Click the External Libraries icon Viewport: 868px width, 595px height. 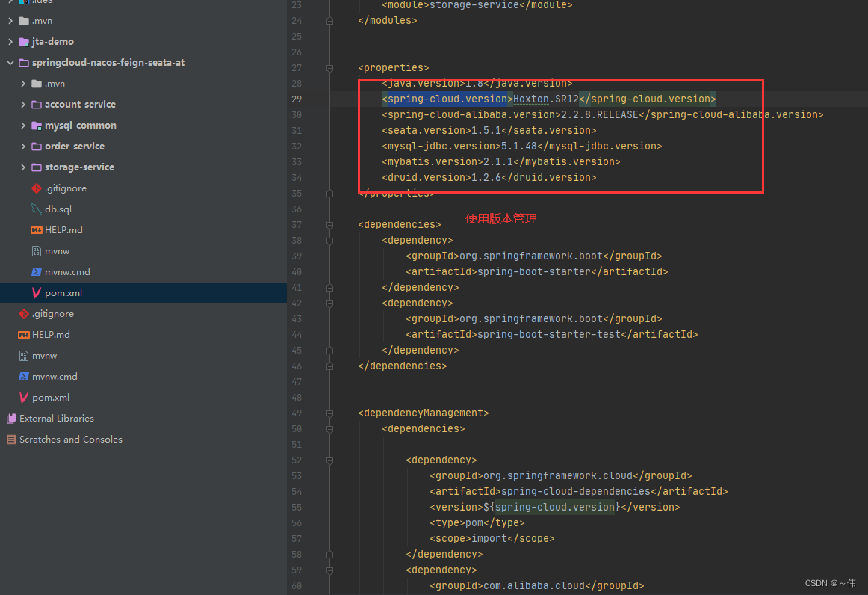point(11,419)
